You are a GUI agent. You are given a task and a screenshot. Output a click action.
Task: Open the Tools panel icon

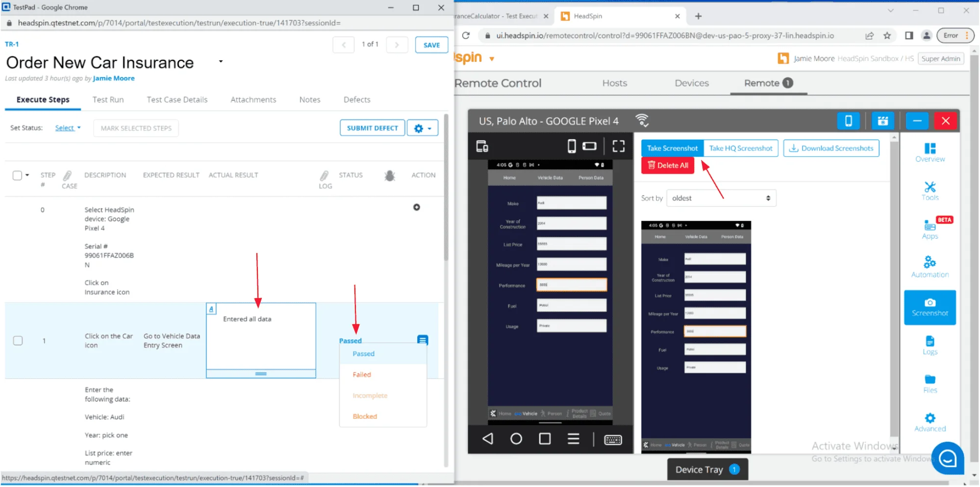930,191
